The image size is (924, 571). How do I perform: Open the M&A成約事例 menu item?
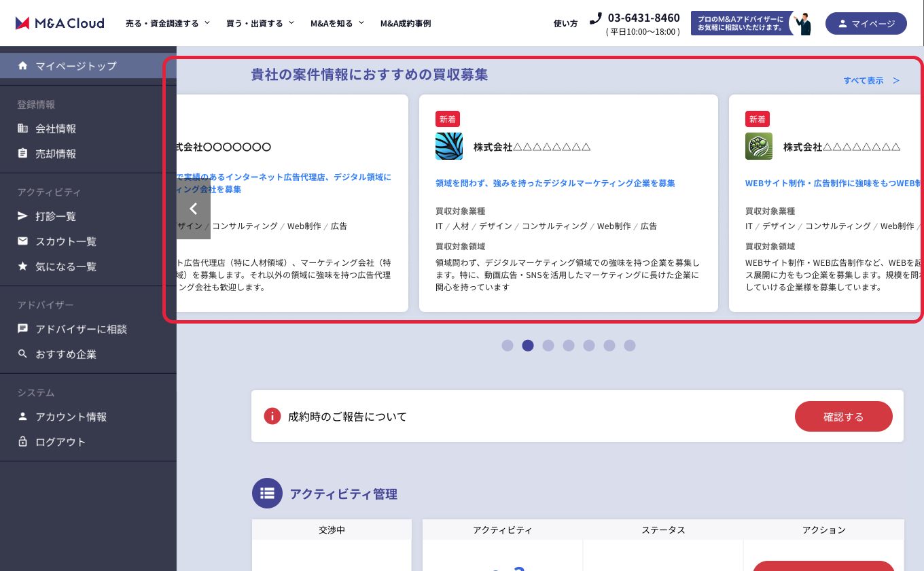(x=405, y=23)
